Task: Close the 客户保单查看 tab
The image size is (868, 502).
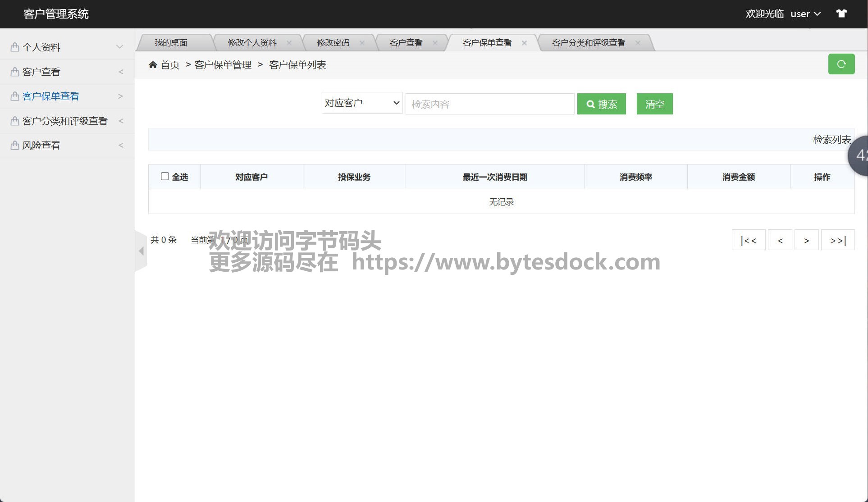Action: click(x=524, y=43)
